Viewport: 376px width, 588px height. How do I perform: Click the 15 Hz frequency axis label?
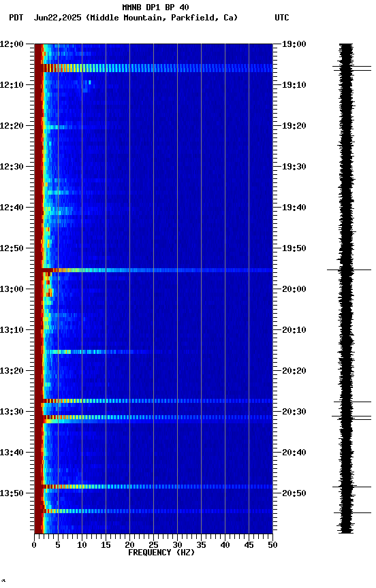click(x=106, y=545)
